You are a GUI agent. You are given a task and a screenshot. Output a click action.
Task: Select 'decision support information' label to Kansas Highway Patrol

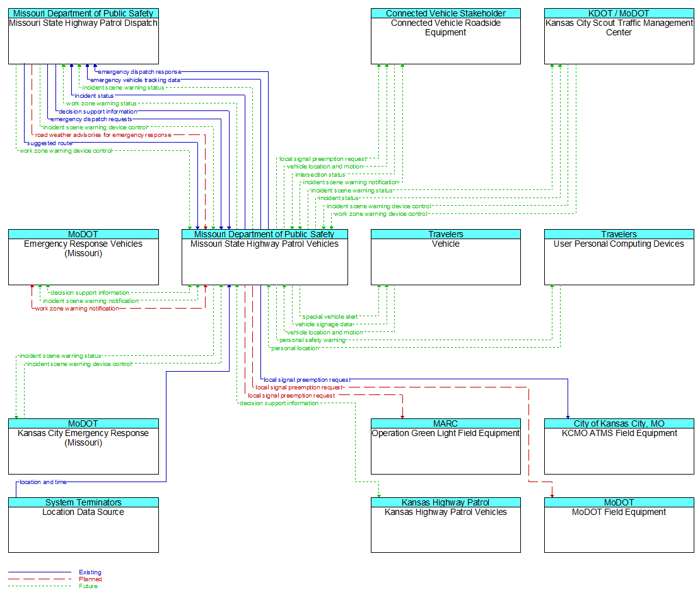(x=279, y=403)
